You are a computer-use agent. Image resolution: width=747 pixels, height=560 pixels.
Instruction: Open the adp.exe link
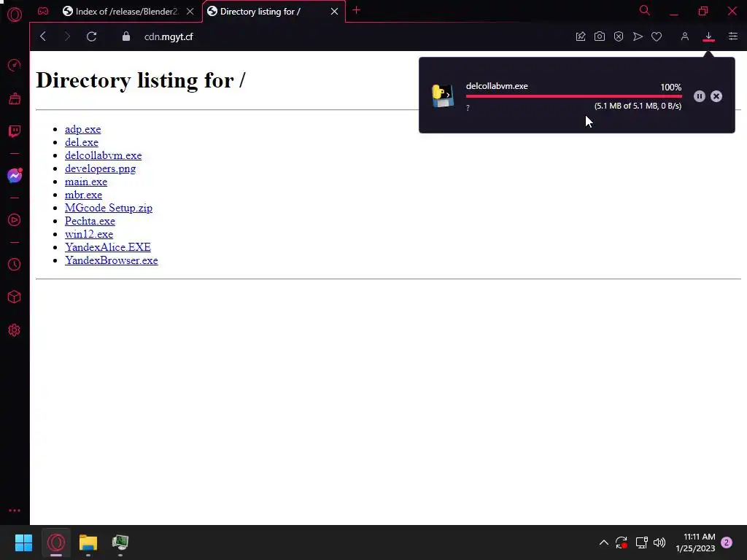click(83, 129)
